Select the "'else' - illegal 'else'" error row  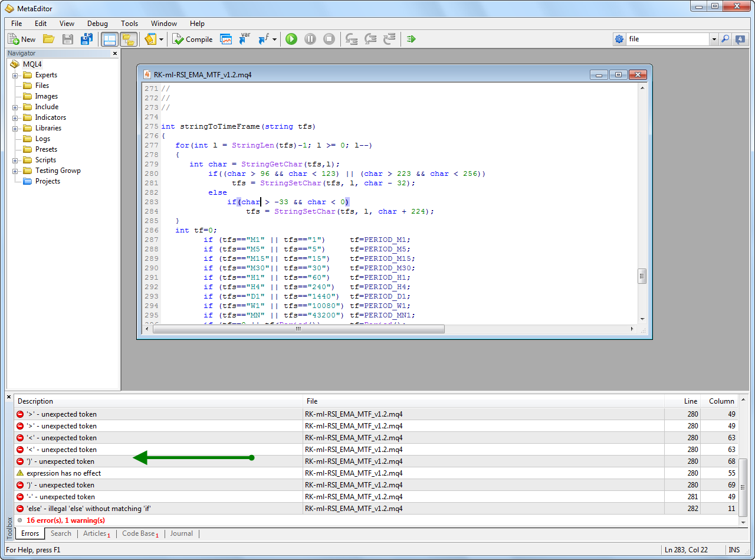click(x=376, y=509)
